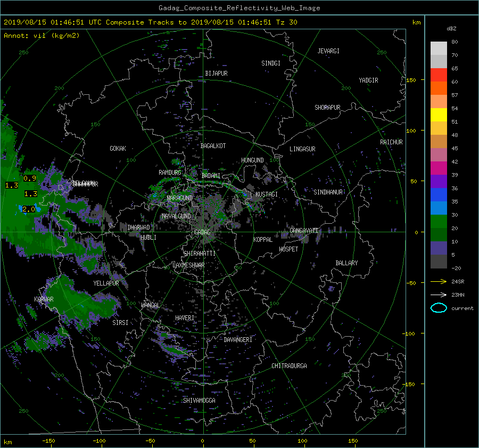The width and height of the screenshot is (479, 448).
Task: Click the KUSTAGI city label
Action: click(267, 194)
